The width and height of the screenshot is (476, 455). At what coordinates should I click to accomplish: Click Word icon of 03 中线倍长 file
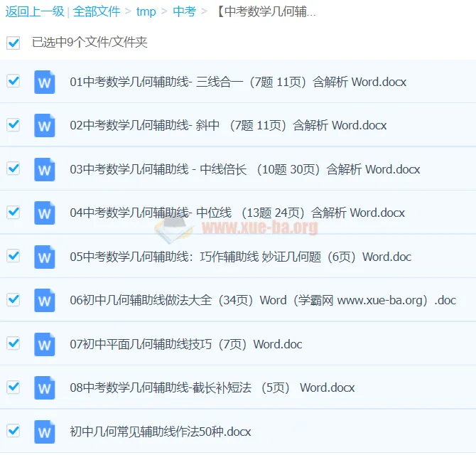tap(44, 169)
